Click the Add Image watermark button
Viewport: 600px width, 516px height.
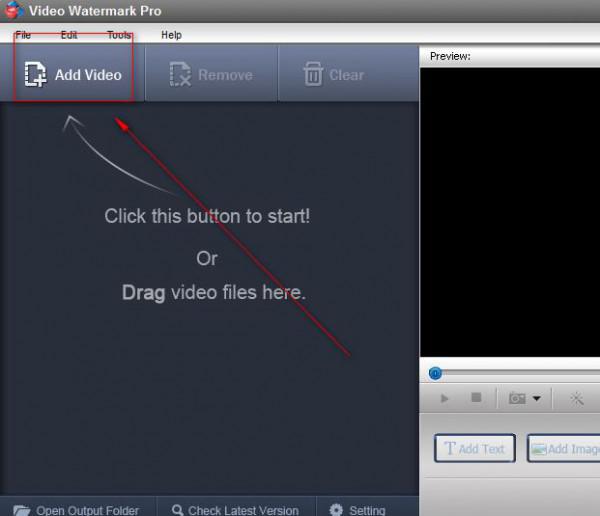pos(563,449)
